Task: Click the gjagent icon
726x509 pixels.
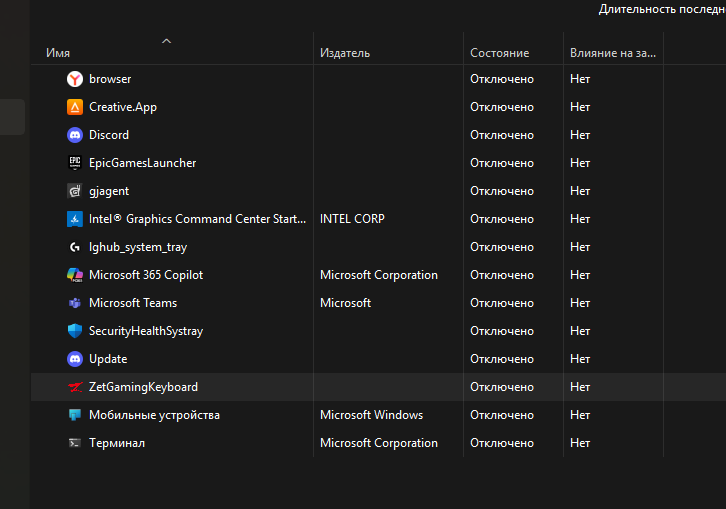Action: [75, 191]
